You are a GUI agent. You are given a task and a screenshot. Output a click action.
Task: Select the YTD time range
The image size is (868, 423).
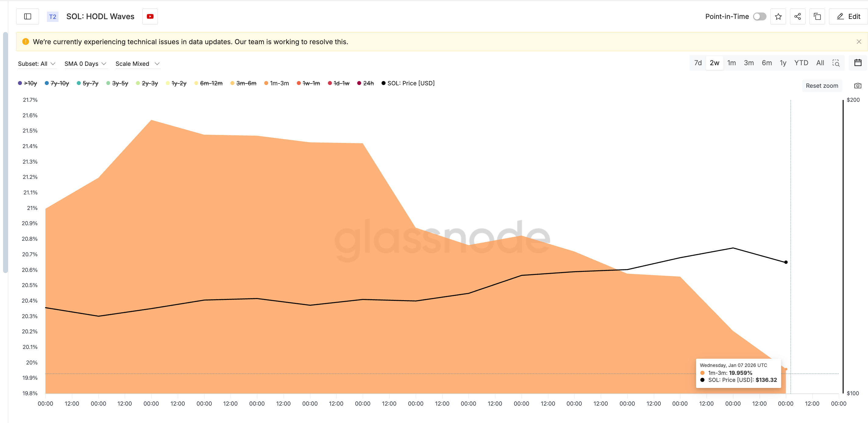pyautogui.click(x=801, y=63)
